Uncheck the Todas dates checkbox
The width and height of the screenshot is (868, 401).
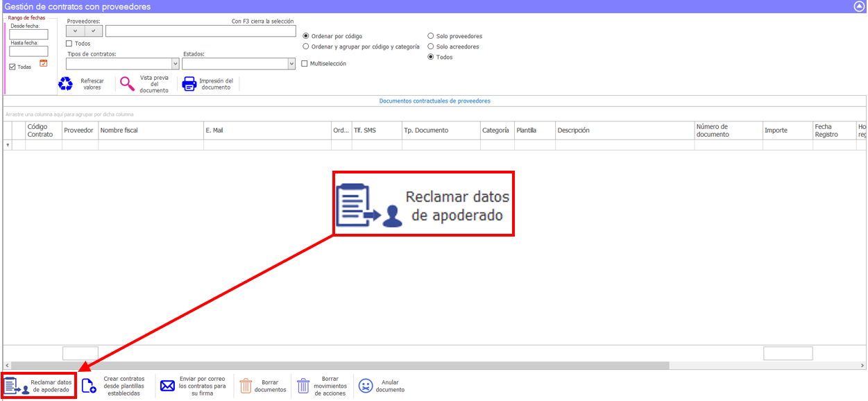12,67
